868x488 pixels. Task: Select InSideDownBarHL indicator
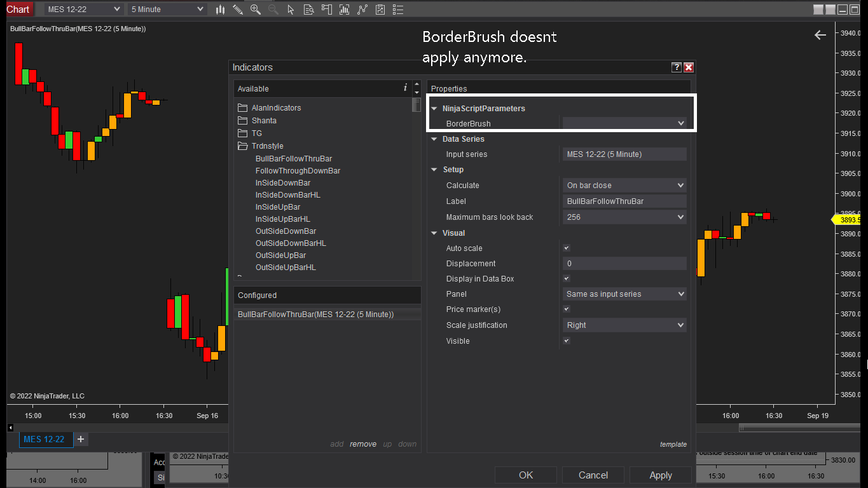(288, 195)
